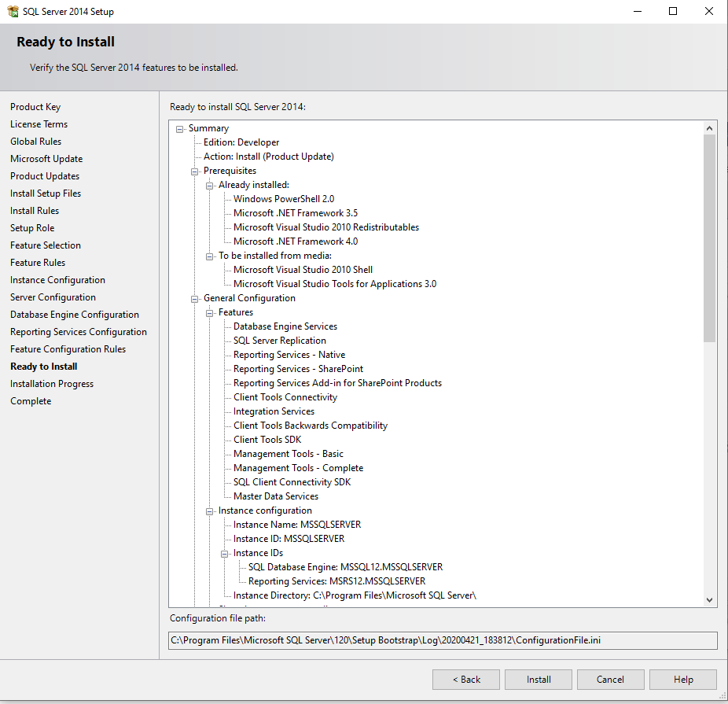Select the Ready to Install step

click(44, 367)
